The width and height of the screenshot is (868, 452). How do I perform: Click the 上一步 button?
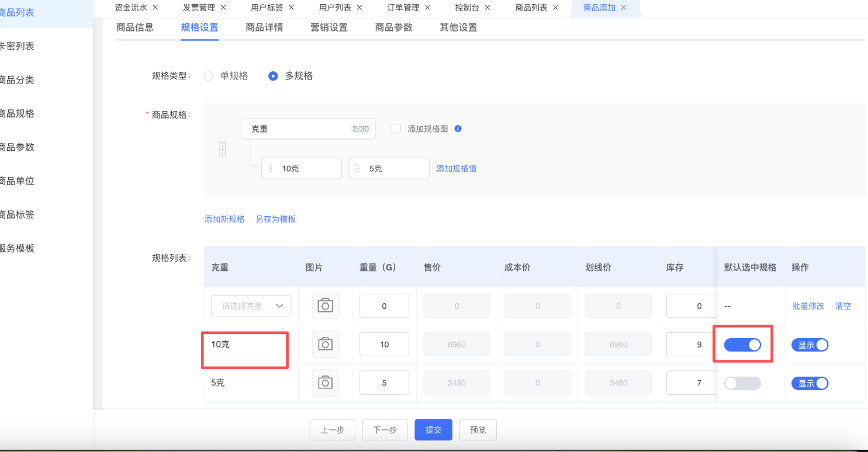(x=333, y=430)
